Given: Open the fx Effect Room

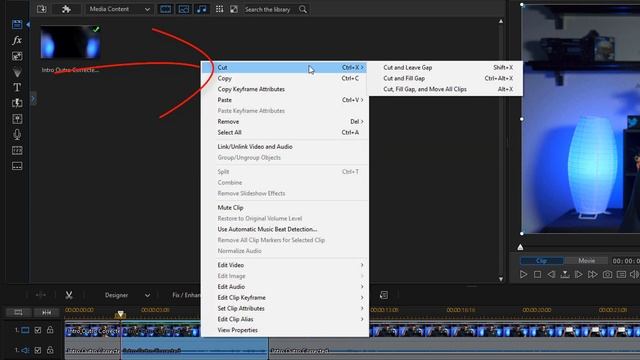Looking at the screenshot, I should click(x=17, y=40).
